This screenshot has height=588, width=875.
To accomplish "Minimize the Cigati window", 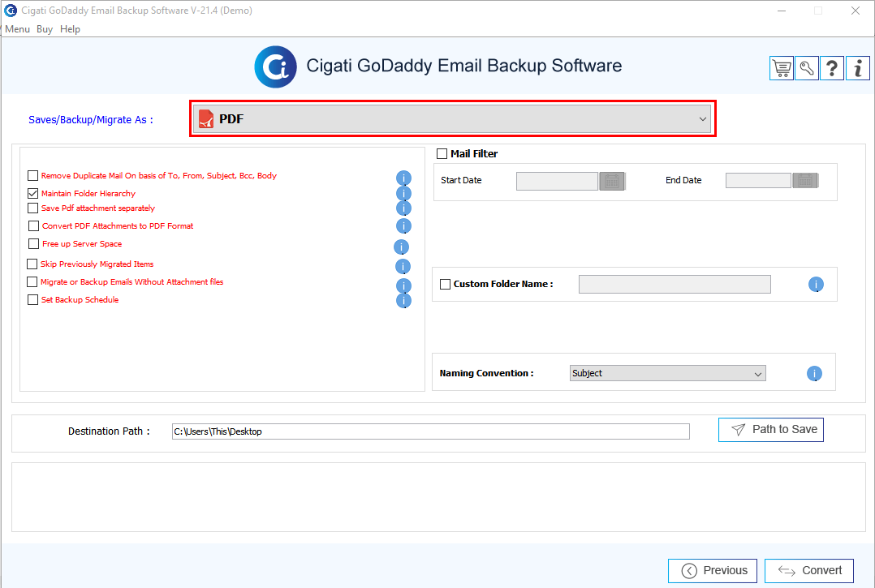I will click(x=781, y=11).
